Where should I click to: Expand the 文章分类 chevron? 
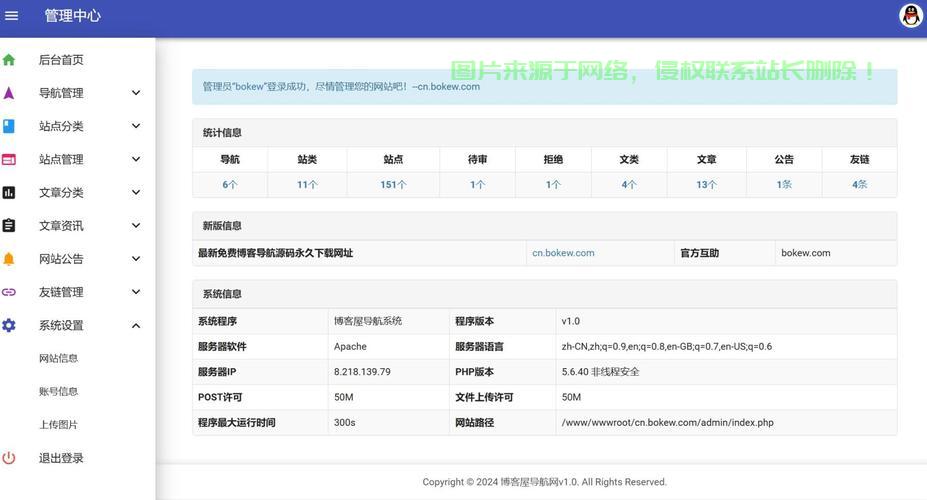coord(136,192)
